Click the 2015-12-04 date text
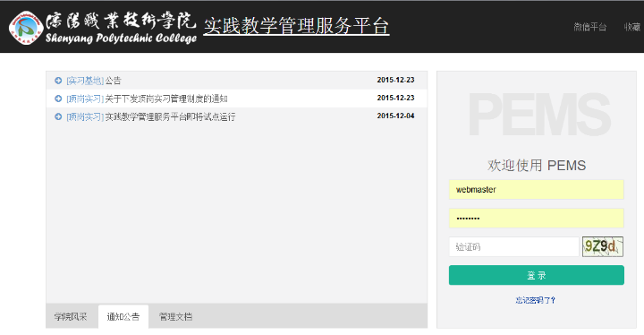Image resolution: width=644 pixels, height=335 pixels. pyautogui.click(x=395, y=116)
